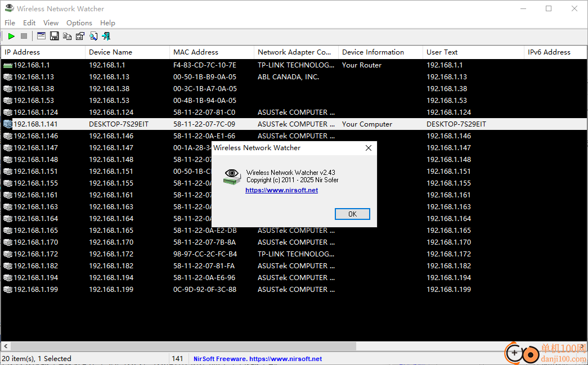Select IP address 192.168.1.165 row

(35, 231)
